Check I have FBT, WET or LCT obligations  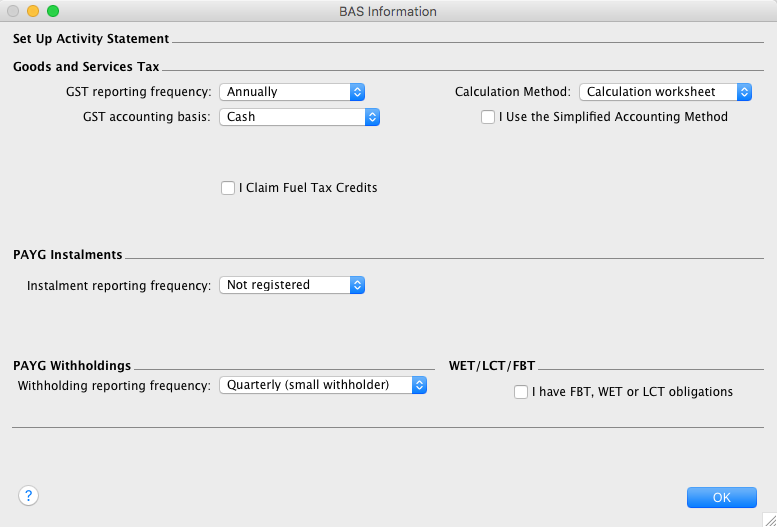coord(521,392)
